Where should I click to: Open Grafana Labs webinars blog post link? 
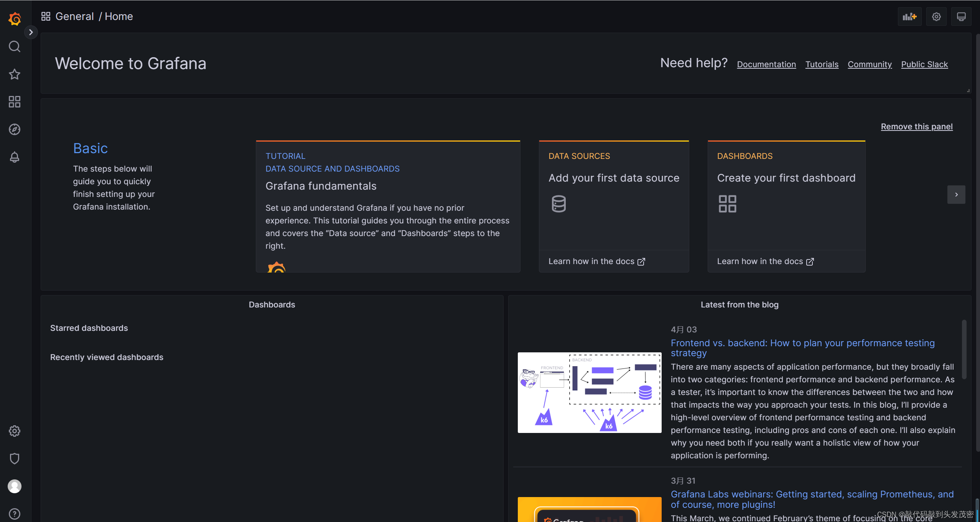pyautogui.click(x=812, y=499)
